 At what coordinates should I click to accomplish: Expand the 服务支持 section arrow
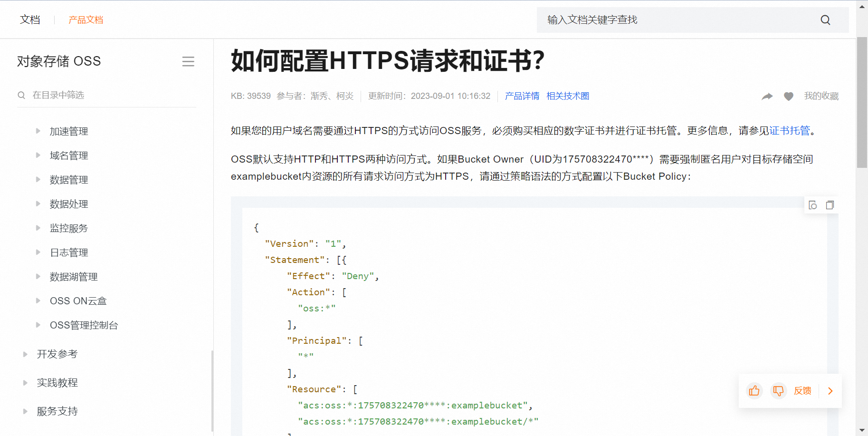[25, 411]
